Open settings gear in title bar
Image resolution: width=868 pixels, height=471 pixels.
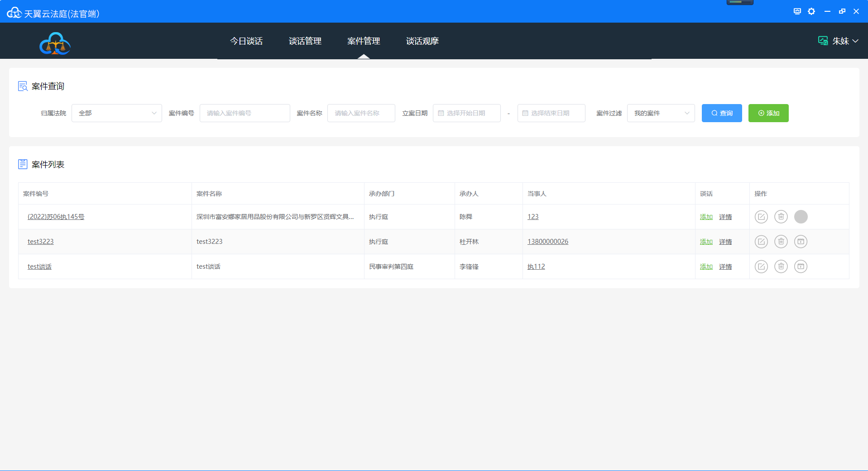point(811,11)
